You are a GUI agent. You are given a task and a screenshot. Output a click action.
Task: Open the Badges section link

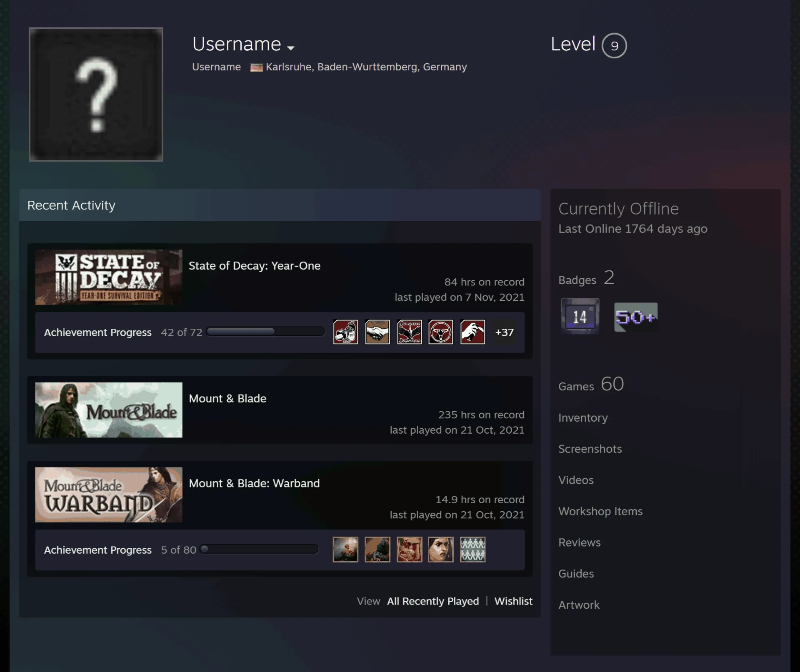(x=586, y=278)
